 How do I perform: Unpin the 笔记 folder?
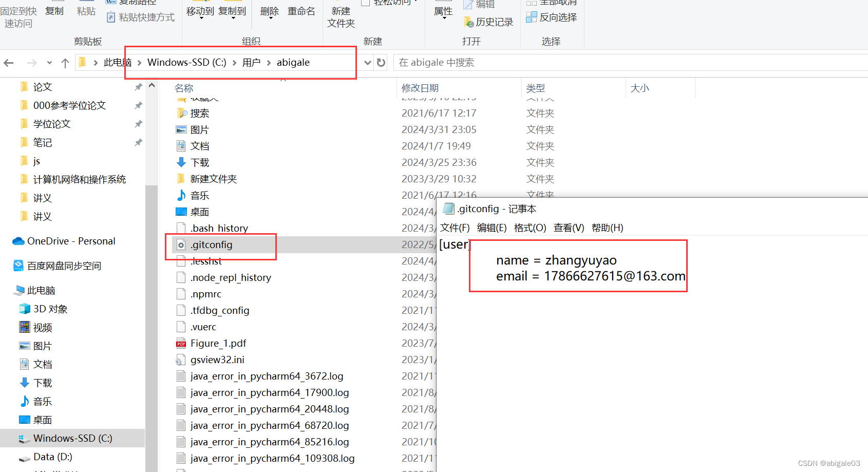click(138, 142)
